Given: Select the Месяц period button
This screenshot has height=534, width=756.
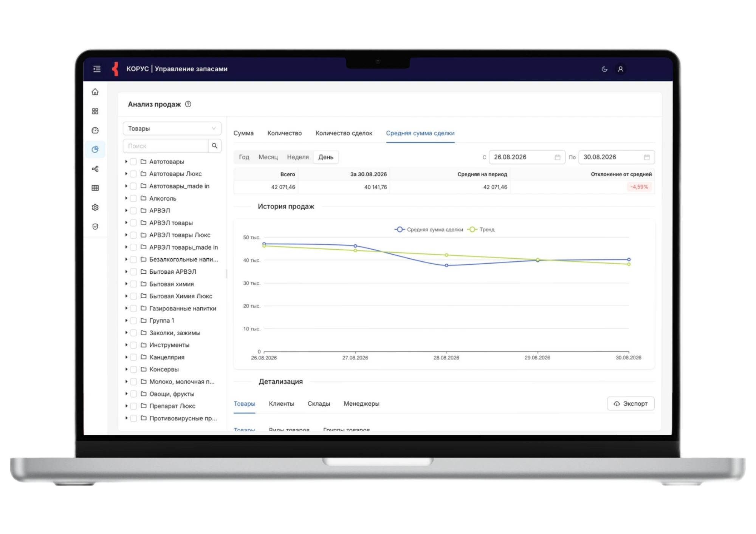Looking at the screenshot, I should click(x=268, y=157).
